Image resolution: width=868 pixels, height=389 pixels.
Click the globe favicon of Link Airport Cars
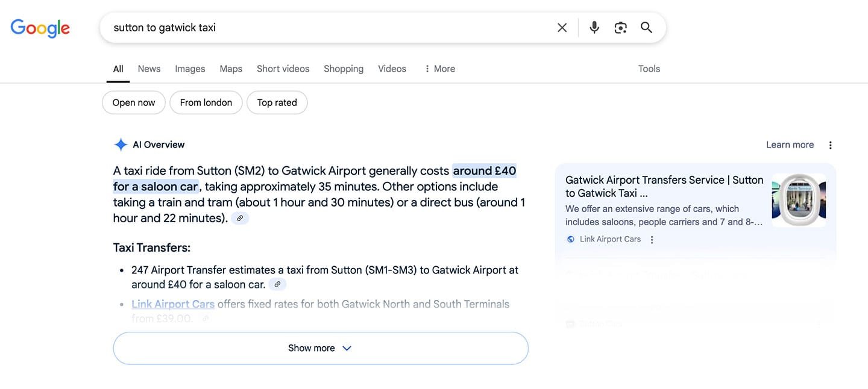[x=571, y=239]
